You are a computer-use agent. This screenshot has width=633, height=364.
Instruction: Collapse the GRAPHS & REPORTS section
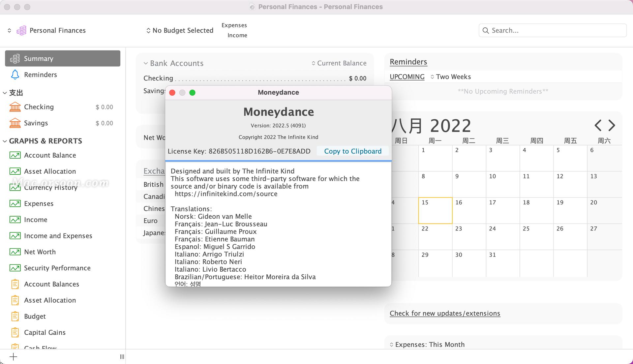pyautogui.click(x=5, y=141)
